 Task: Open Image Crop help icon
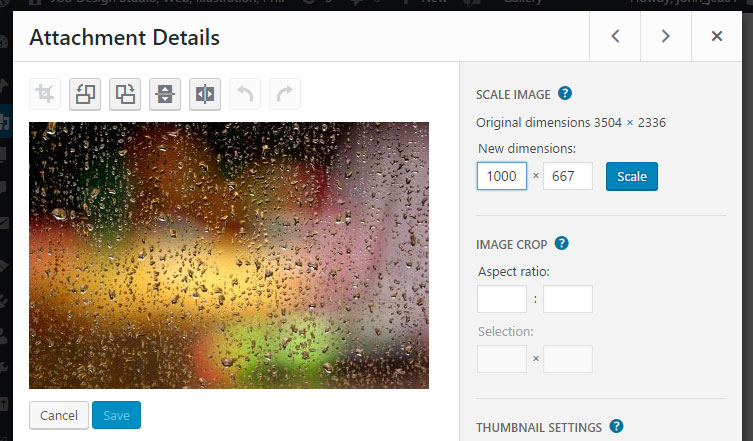tap(561, 243)
